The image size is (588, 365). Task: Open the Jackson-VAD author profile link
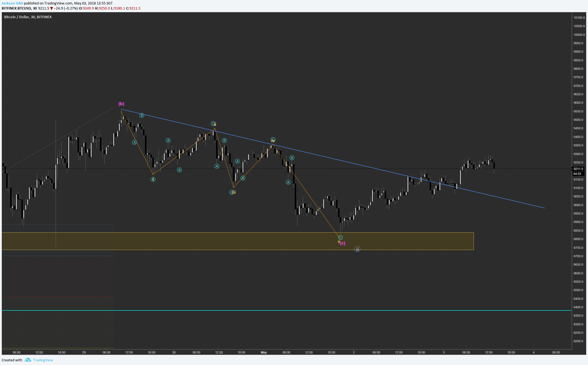click(12, 3)
